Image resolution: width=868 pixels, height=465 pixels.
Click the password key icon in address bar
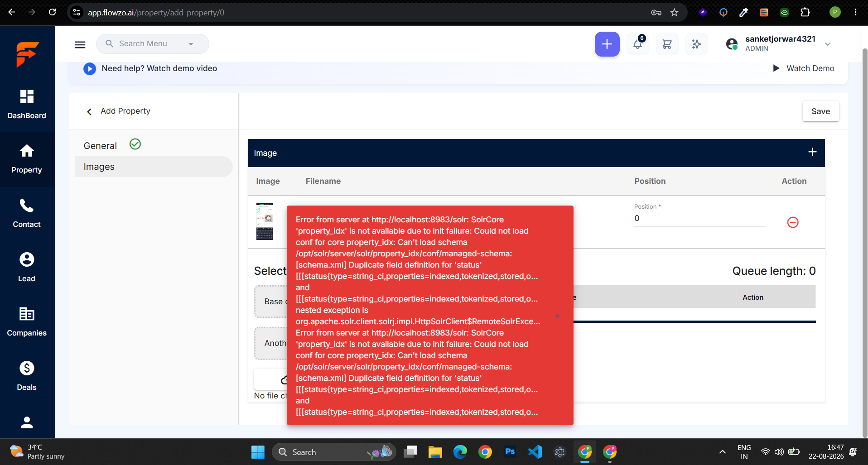click(x=656, y=13)
